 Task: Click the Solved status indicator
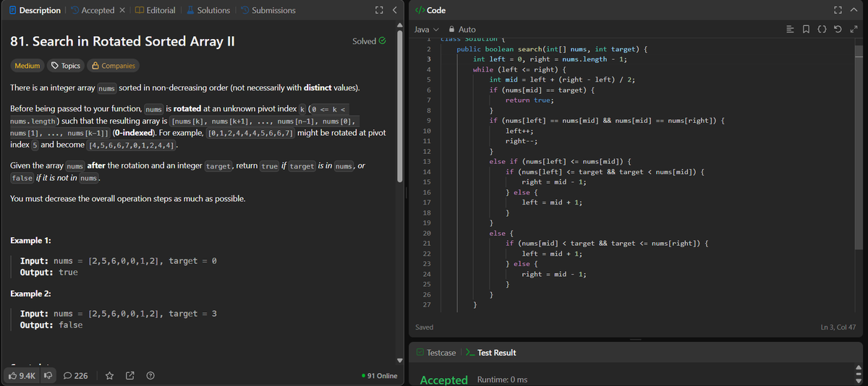coord(369,41)
